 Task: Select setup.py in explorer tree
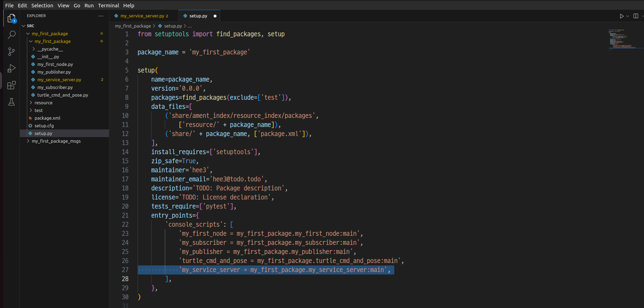tap(64, 133)
